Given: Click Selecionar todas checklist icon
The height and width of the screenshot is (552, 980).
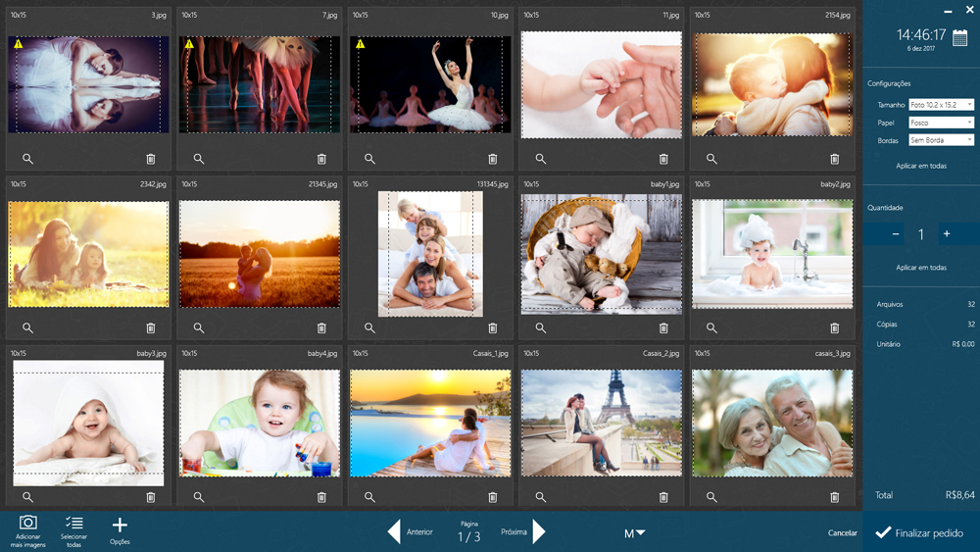Looking at the screenshot, I should (73, 524).
